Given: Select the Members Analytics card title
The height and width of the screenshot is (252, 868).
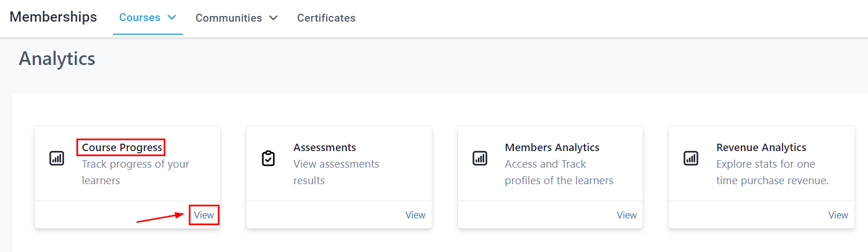Looking at the screenshot, I should point(552,148).
